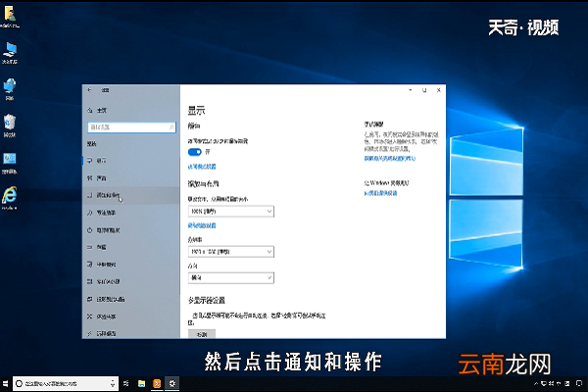The height and width of the screenshot is (392, 588).
Task: Open Shared experiences (体验共享) settings
Action: pyautogui.click(x=131, y=317)
